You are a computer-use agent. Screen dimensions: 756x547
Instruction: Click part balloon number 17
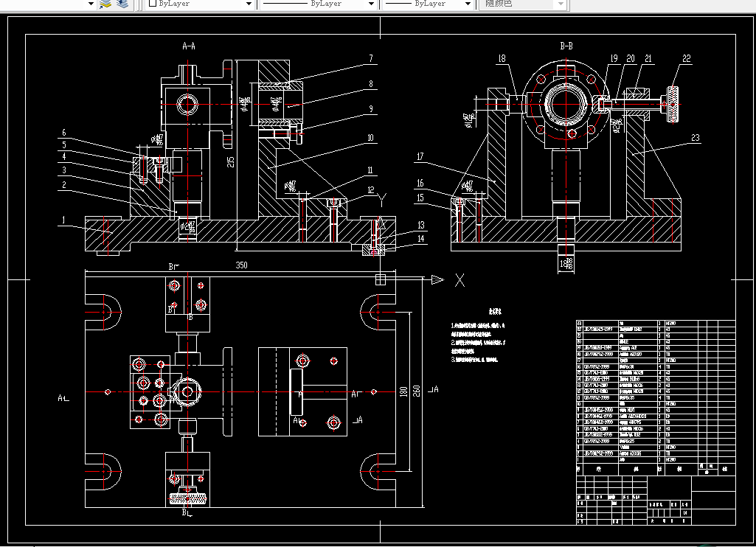(420, 156)
